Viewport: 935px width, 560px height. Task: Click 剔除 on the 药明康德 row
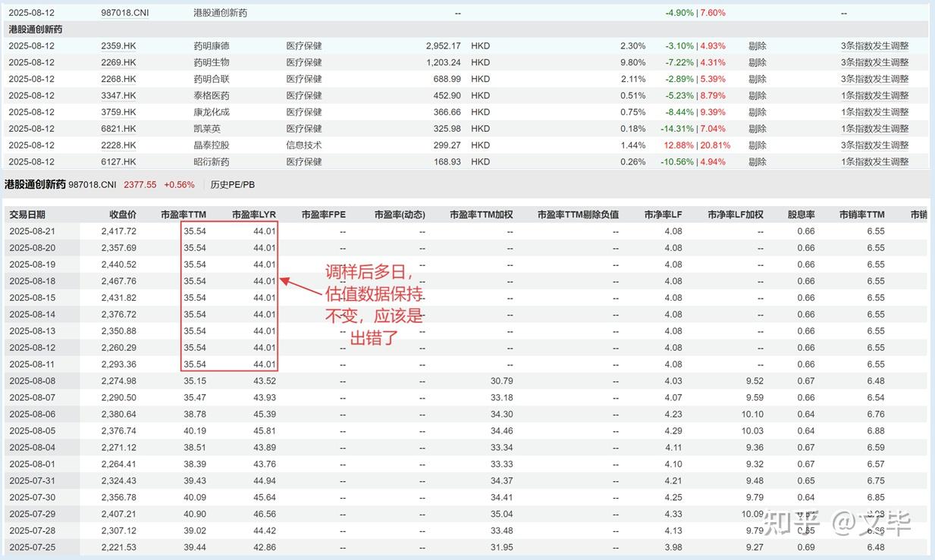pyautogui.click(x=757, y=45)
